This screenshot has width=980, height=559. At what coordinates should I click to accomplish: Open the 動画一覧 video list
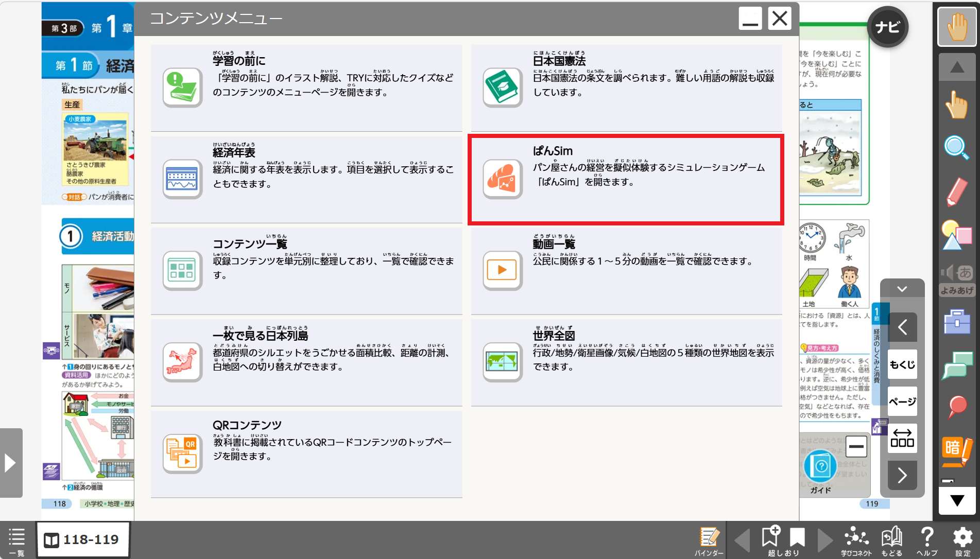[x=626, y=270]
